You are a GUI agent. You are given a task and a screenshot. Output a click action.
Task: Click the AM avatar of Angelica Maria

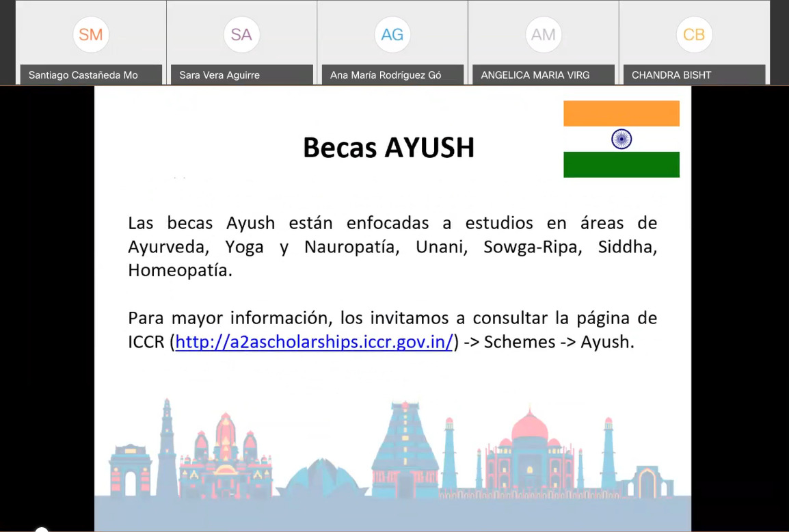[544, 35]
